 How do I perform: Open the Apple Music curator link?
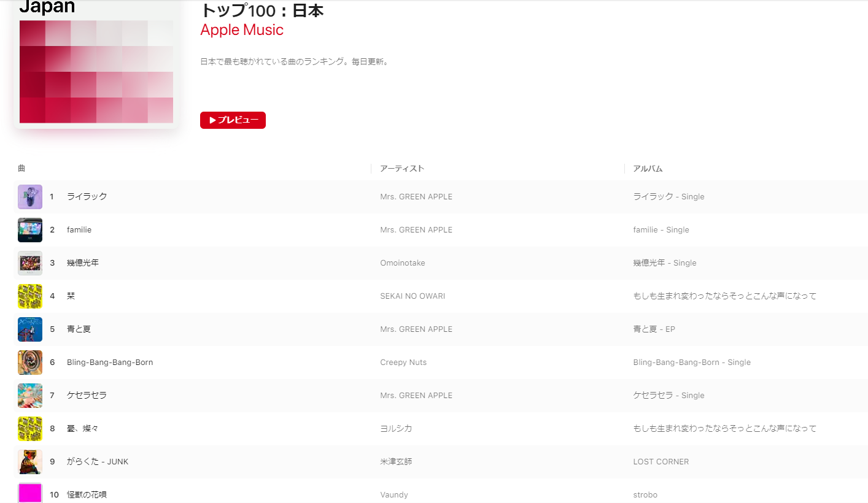242,29
